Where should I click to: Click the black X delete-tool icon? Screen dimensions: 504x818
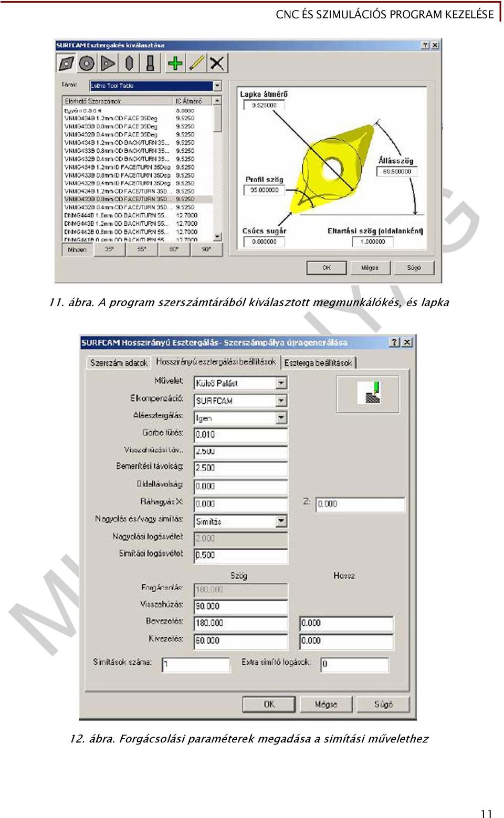click(x=217, y=64)
